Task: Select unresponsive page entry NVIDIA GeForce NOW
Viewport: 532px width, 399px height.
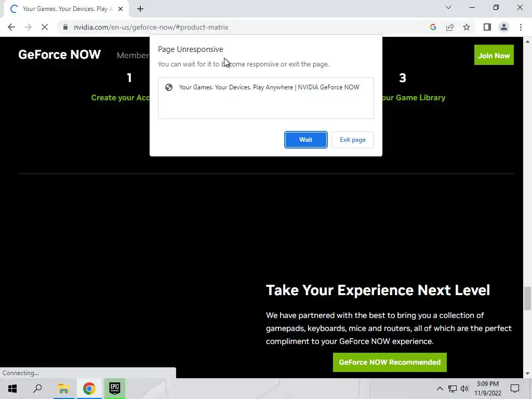Action: (x=265, y=87)
